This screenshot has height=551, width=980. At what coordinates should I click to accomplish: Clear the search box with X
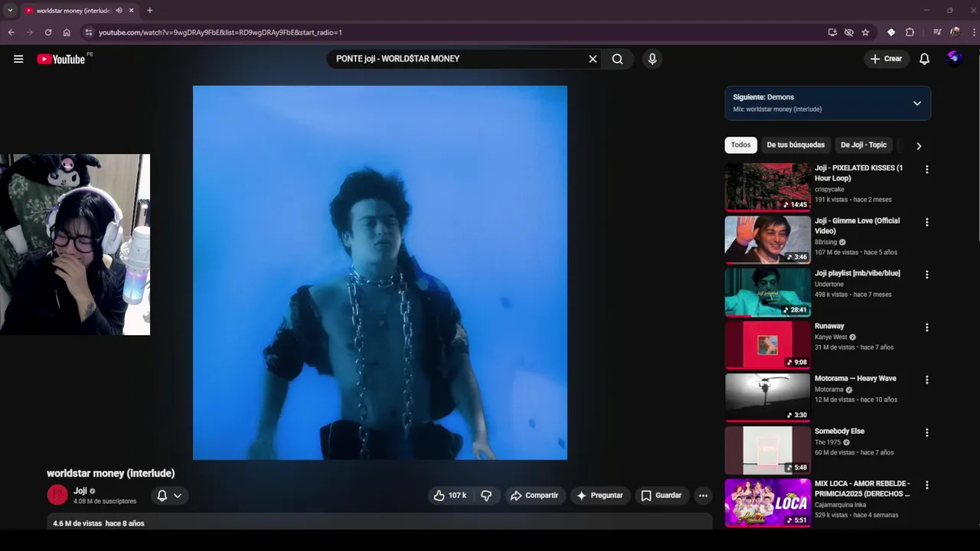point(593,59)
